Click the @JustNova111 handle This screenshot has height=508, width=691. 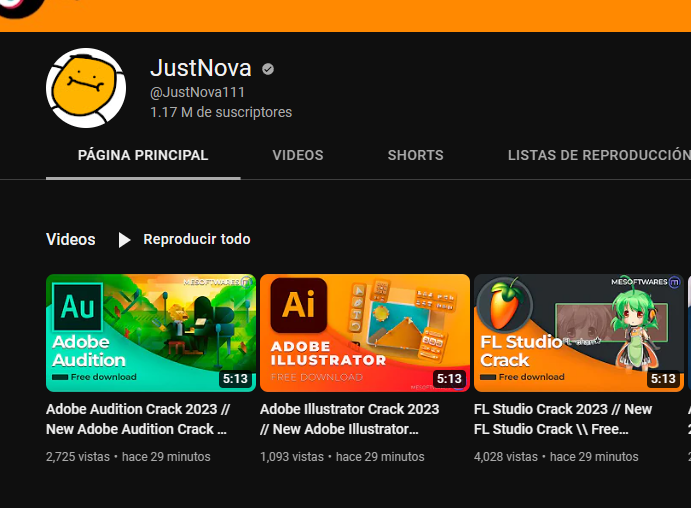pyautogui.click(x=197, y=93)
